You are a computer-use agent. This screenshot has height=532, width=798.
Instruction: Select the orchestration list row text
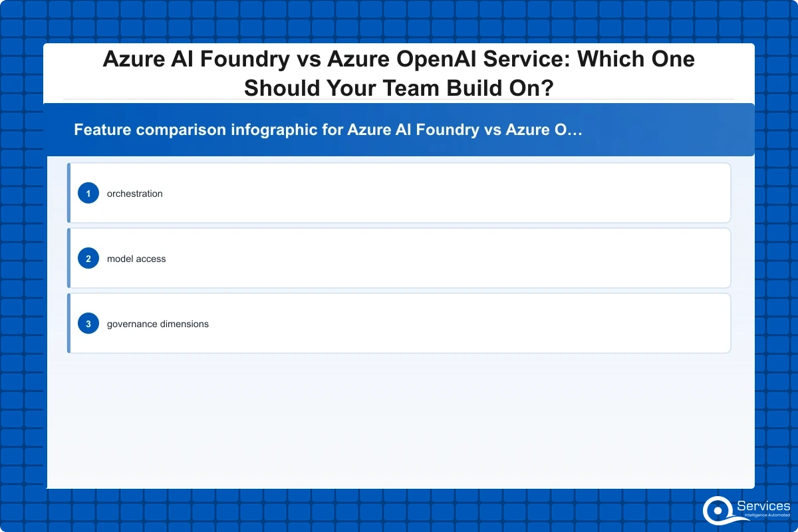[135, 194]
